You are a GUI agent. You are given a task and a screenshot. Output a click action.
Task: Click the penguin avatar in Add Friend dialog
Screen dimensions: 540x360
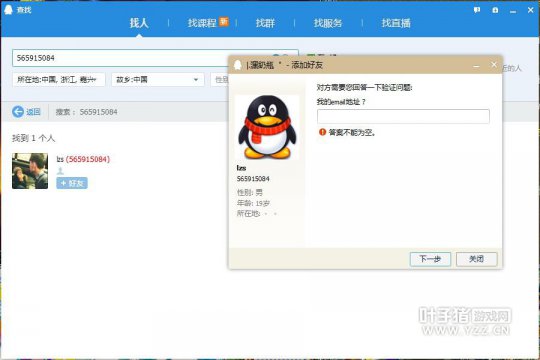pos(267,127)
